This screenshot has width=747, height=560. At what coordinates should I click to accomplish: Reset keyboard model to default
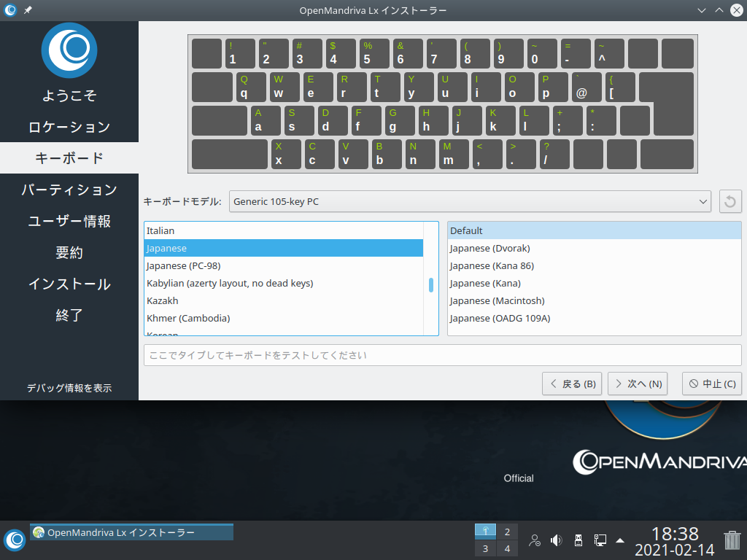[729, 201]
